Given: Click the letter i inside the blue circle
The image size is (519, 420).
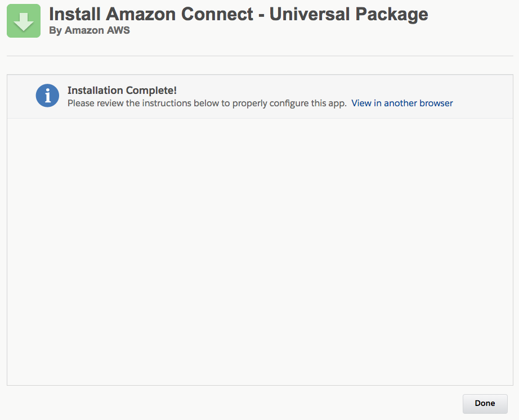Looking at the screenshot, I should click(x=48, y=96).
